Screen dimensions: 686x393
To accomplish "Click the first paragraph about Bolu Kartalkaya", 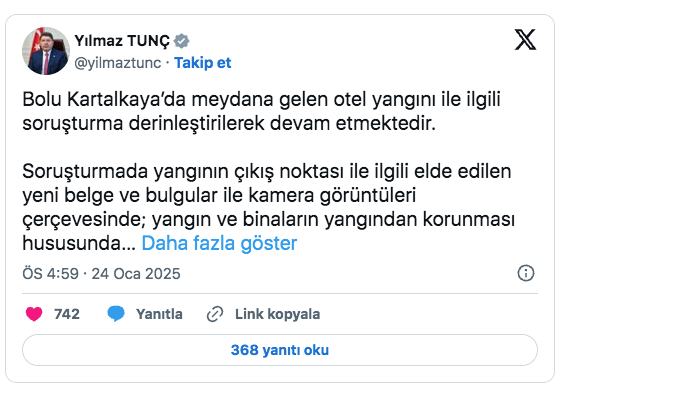I will tap(261, 111).
